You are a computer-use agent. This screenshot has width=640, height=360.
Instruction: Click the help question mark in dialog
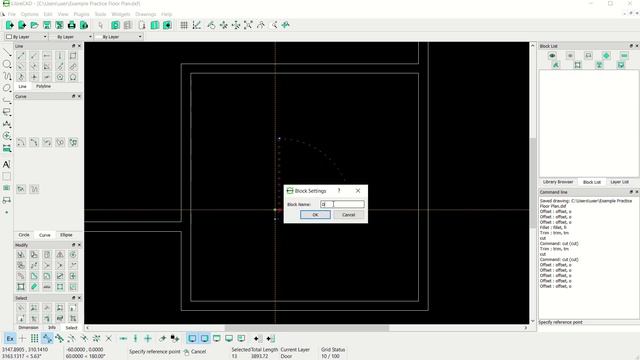click(x=339, y=191)
